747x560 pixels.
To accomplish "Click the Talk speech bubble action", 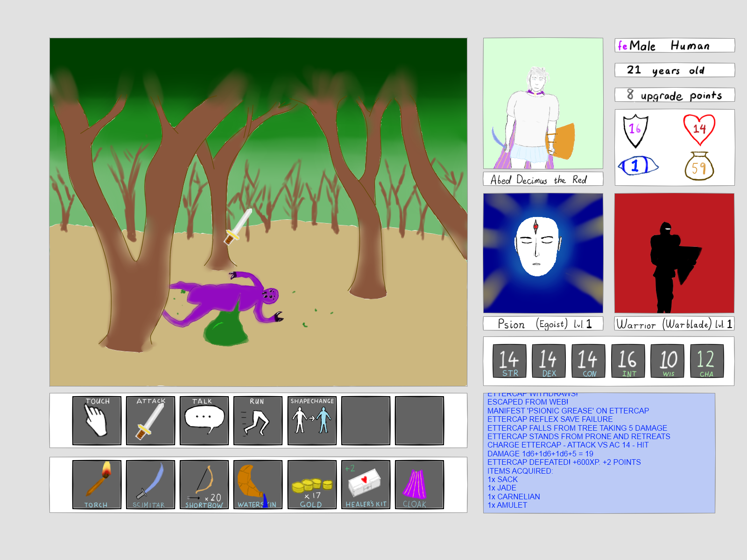I will tap(204, 420).
